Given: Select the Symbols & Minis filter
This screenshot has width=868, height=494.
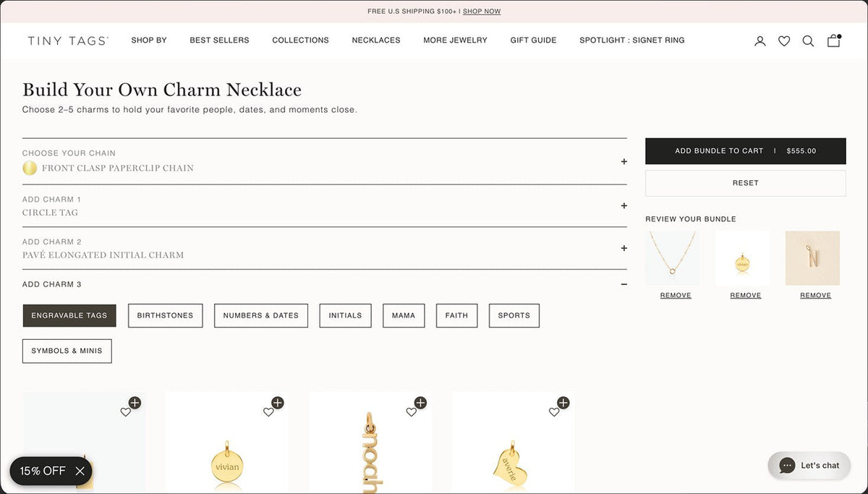Looking at the screenshot, I should 67,351.
